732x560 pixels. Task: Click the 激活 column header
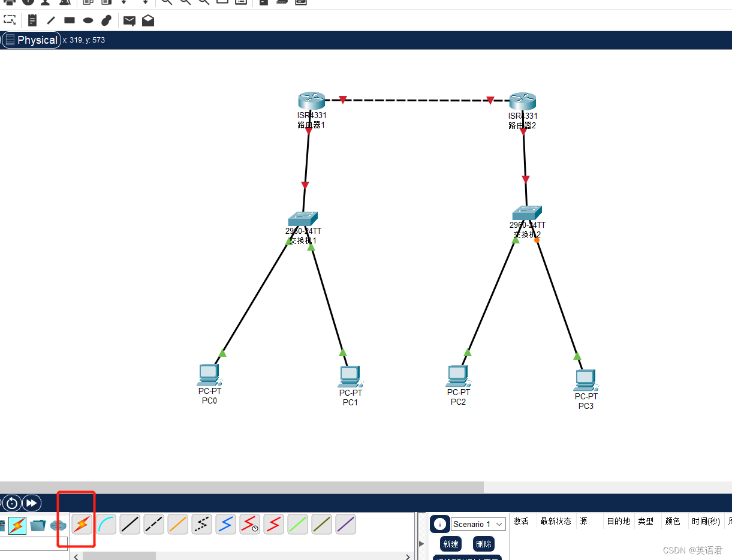(521, 521)
